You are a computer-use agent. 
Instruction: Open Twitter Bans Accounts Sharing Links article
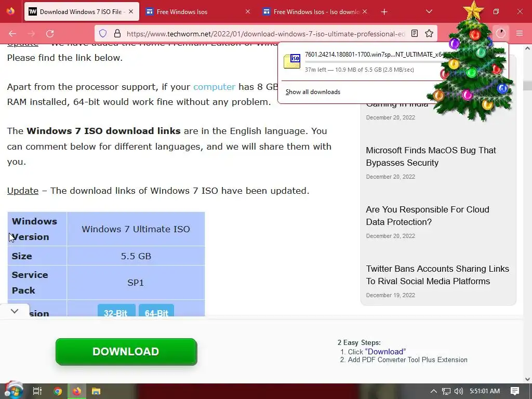(x=437, y=275)
